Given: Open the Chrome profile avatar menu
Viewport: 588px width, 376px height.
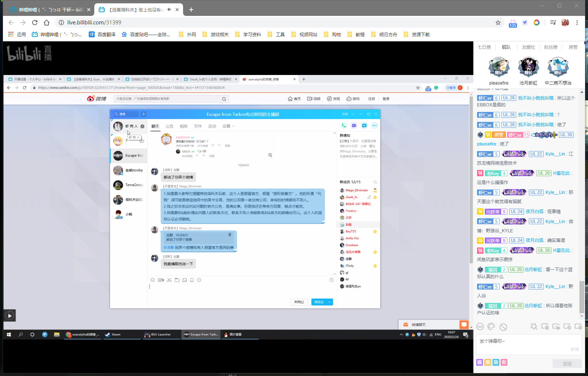Looking at the screenshot, I should point(565,23).
